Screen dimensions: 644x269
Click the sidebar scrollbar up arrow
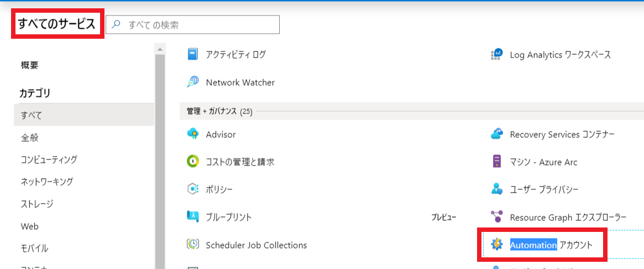(160, 49)
